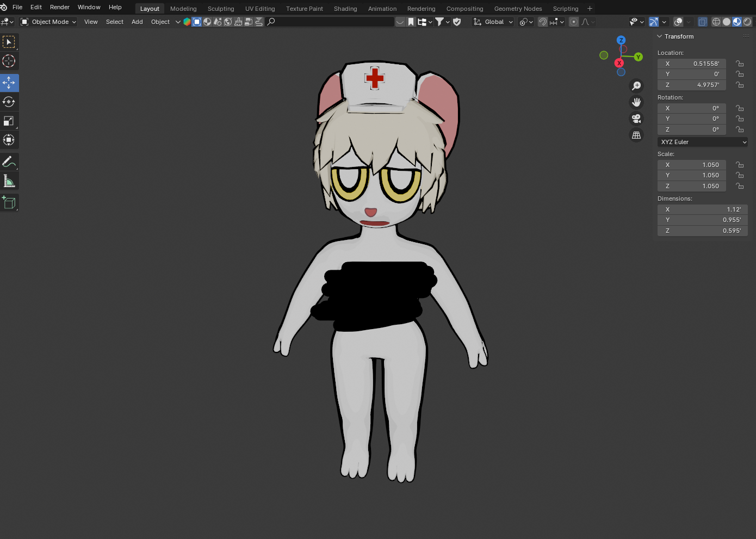Screen dimensions: 756x539
Task: Switch to the Sculpting workspace tab
Action: [x=221, y=9]
